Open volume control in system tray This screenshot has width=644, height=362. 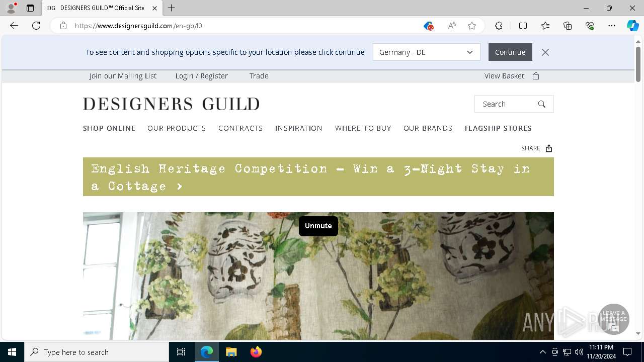click(579, 352)
